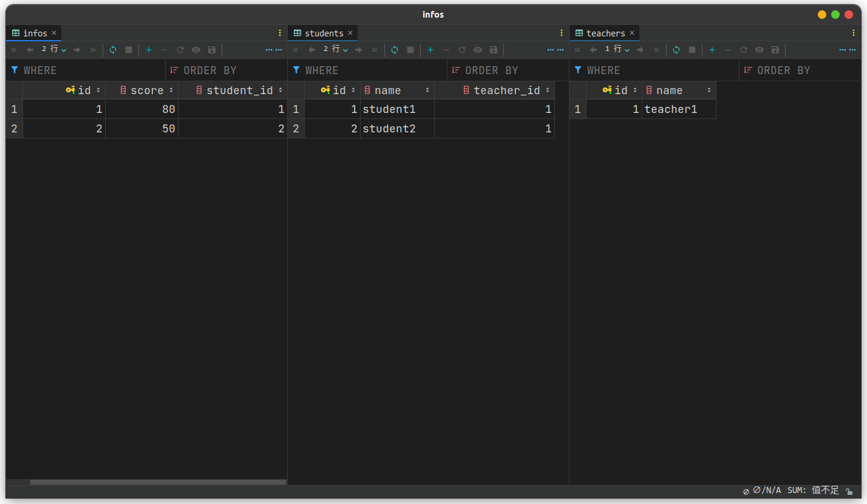Screen dimensions: 867x504
Task: Delete row button in teachers toolbar
Action: tap(728, 50)
